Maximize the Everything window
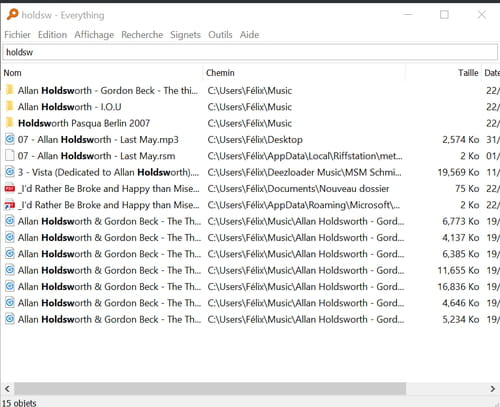The width and height of the screenshot is (500, 407). tap(444, 15)
